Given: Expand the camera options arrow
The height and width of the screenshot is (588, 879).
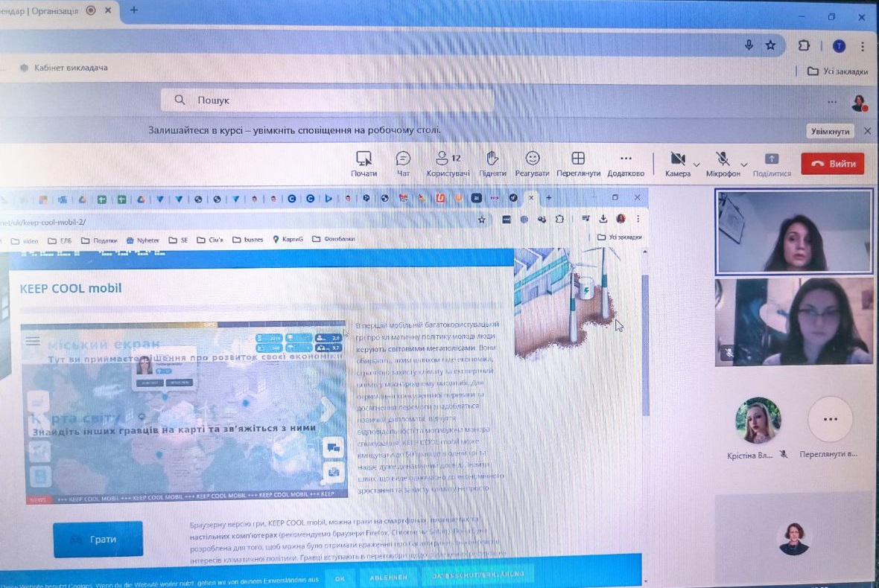Looking at the screenshot, I should [x=696, y=164].
